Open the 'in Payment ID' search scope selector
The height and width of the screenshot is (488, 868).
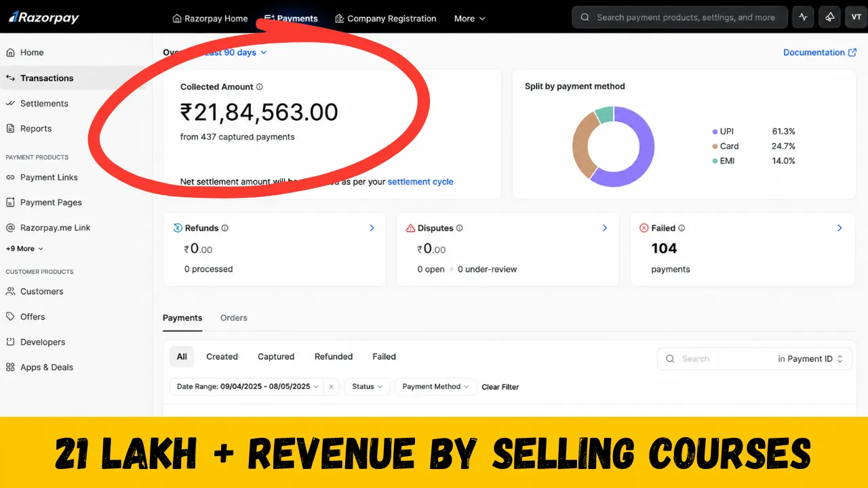[x=810, y=359]
